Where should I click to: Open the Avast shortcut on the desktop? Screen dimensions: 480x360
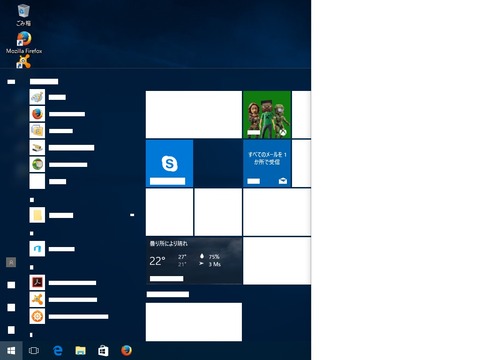(24, 62)
